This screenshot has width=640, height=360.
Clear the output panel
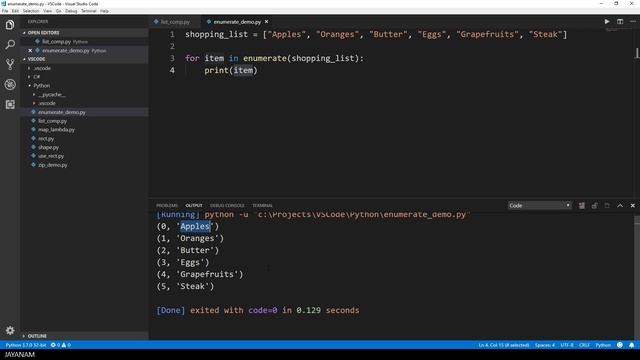[x=582, y=206]
